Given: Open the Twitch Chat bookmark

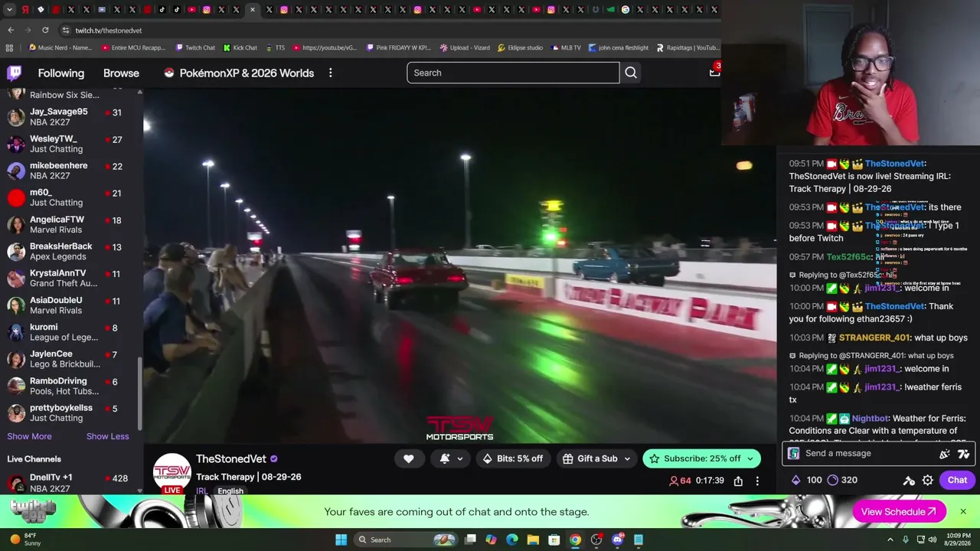Looking at the screenshot, I should coord(194,47).
